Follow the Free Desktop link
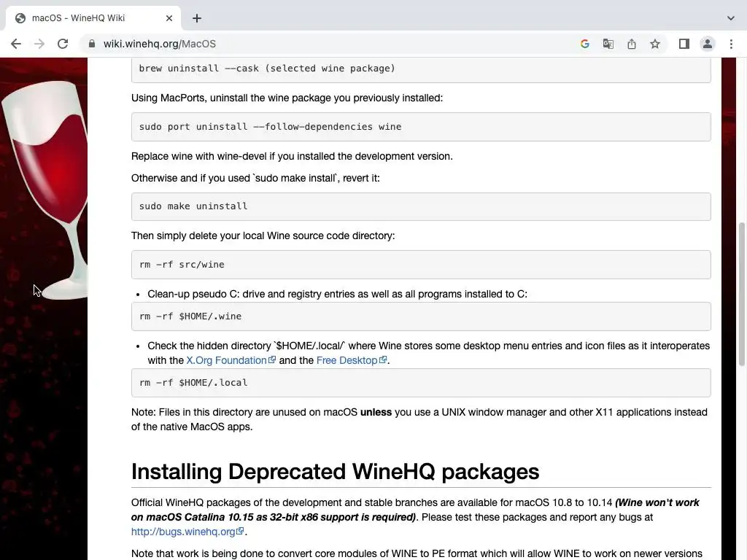Image resolution: width=747 pixels, height=560 pixels. click(347, 360)
